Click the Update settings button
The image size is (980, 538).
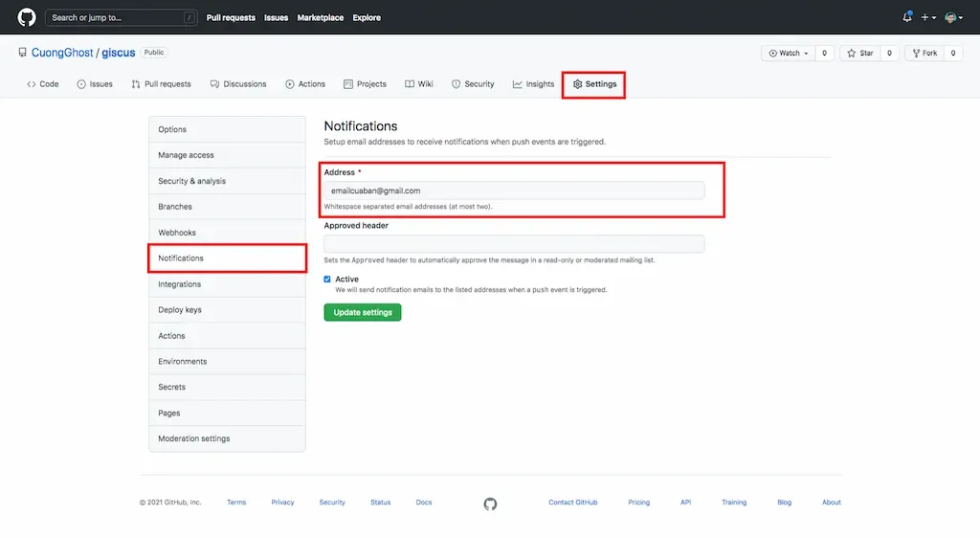[x=363, y=312]
